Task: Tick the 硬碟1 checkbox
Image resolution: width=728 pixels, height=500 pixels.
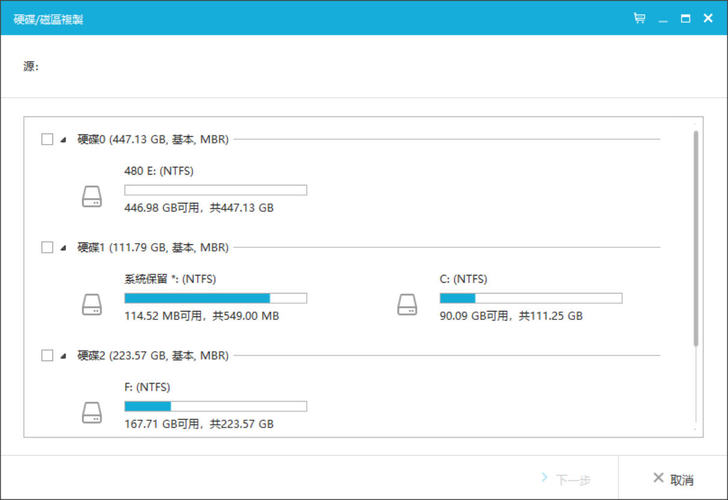Action: click(x=47, y=247)
